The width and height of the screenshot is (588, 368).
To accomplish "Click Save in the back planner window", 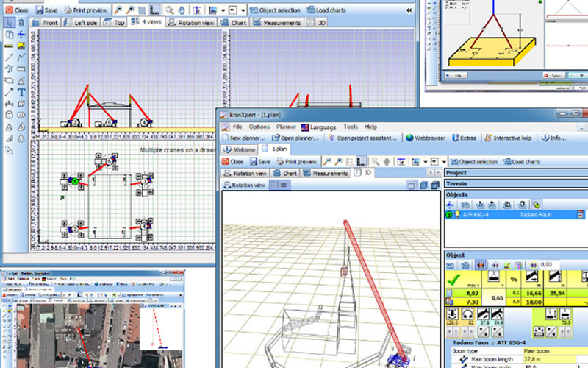I will point(46,10).
